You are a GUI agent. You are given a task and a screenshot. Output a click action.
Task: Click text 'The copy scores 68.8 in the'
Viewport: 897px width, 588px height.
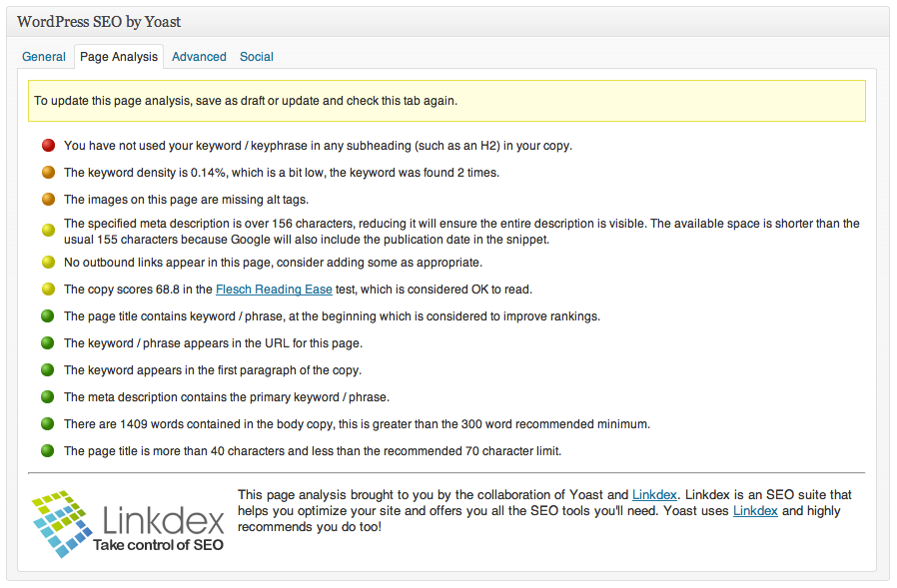[x=138, y=290]
